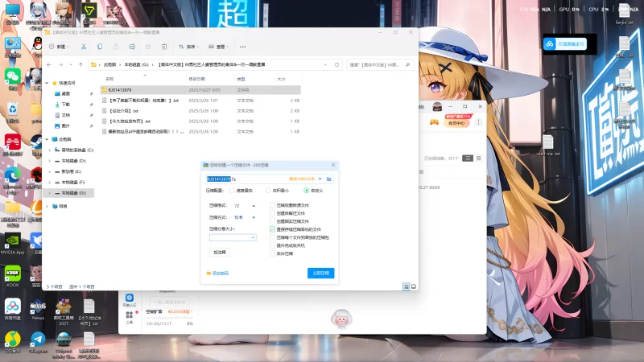Click the Cut scissors icon in Explorer toolbar

click(x=84, y=47)
